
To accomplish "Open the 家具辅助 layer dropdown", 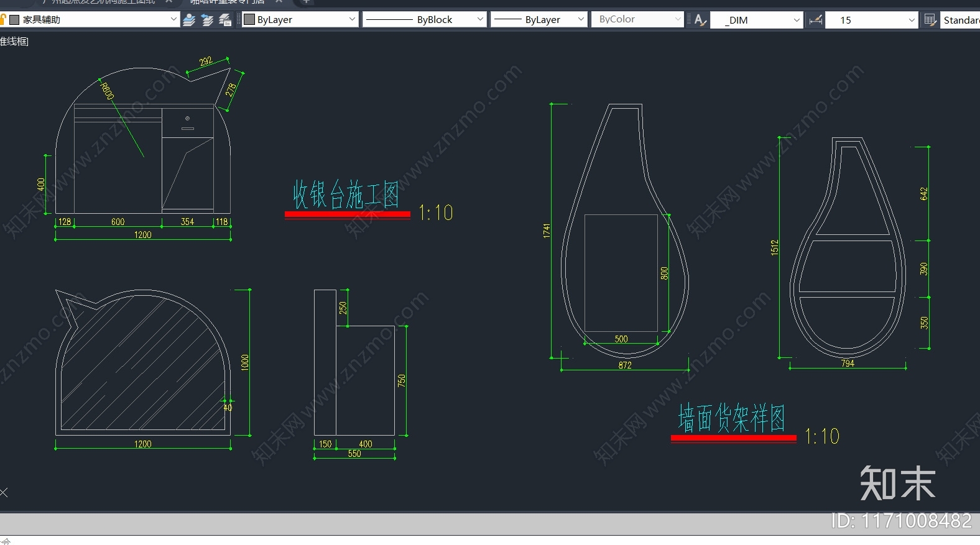I will tap(173, 20).
